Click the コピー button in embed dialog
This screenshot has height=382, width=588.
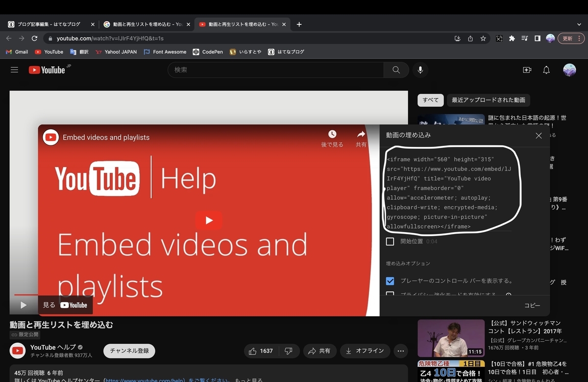click(532, 305)
